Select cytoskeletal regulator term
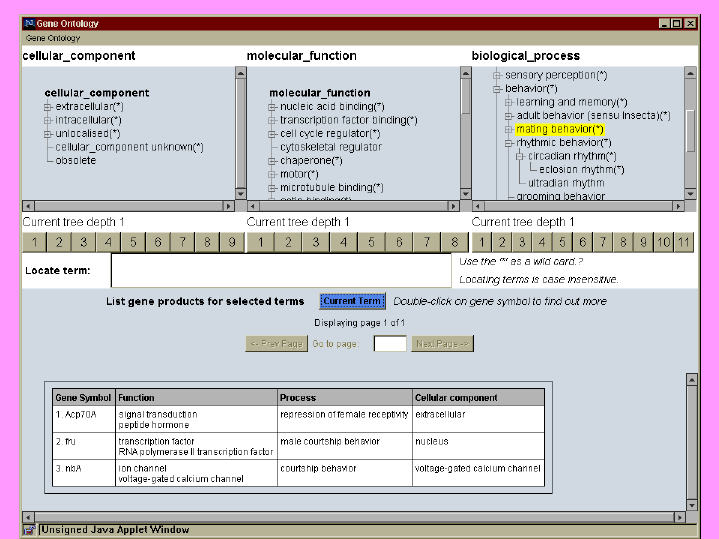 (330, 147)
